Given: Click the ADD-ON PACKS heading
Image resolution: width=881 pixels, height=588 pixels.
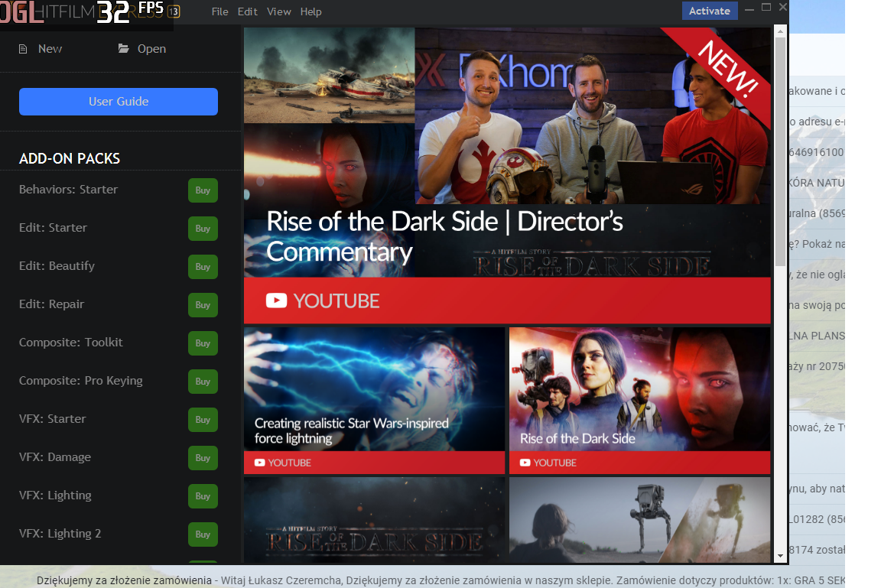Looking at the screenshot, I should pos(70,158).
